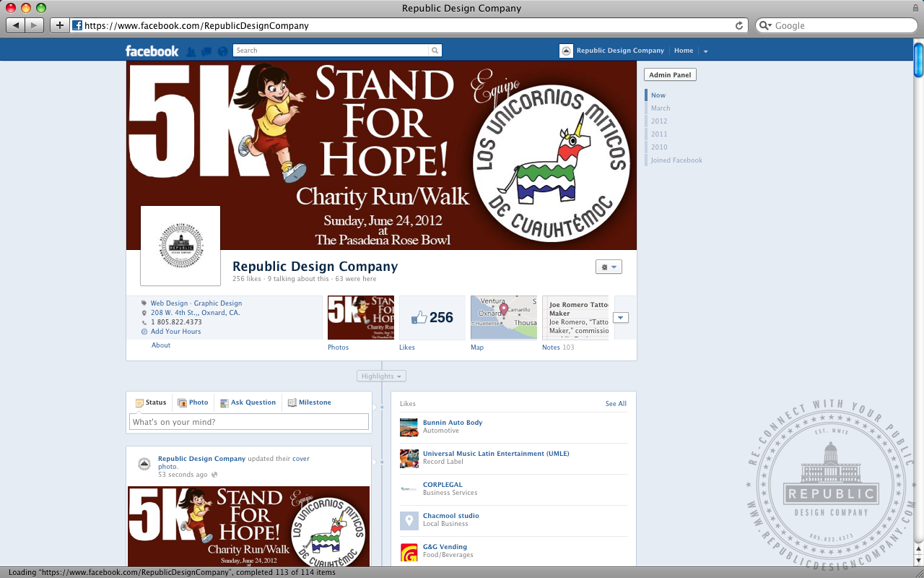Click the Safari add bookmark plus button

click(x=59, y=25)
